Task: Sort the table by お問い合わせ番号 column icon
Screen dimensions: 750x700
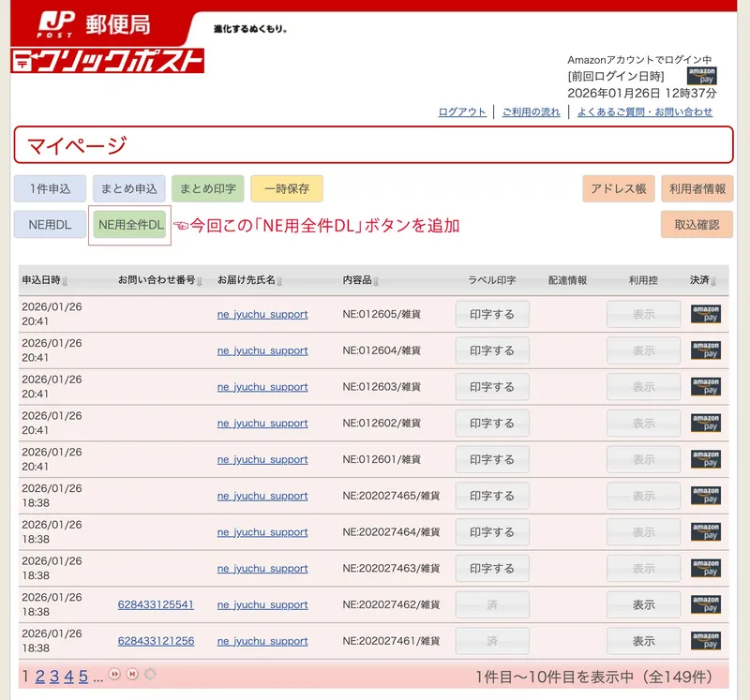Action: (200, 281)
